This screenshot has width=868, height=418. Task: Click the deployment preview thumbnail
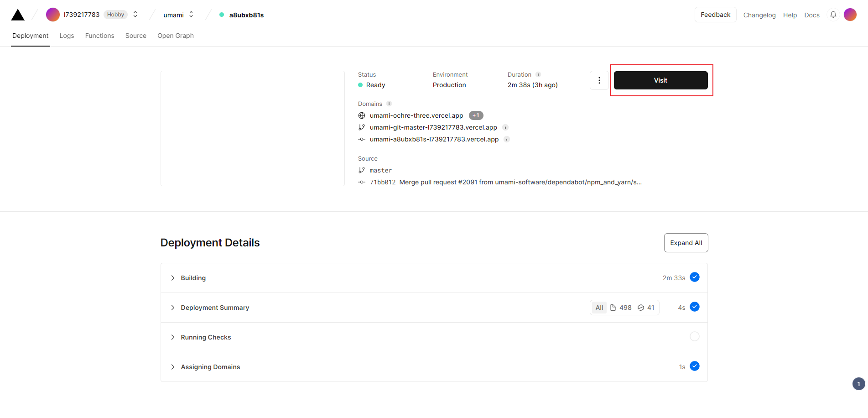[253, 128]
